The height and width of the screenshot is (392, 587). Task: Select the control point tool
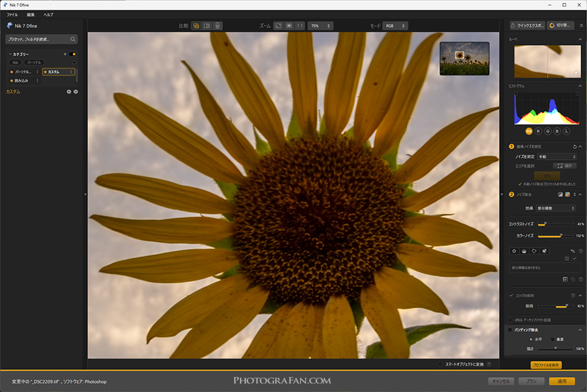pyautogui.click(x=515, y=251)
